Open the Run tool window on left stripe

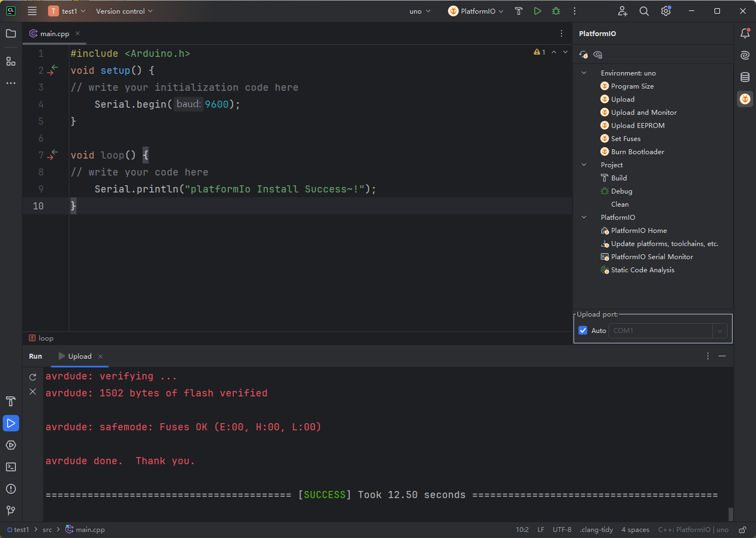coord(11,423)
